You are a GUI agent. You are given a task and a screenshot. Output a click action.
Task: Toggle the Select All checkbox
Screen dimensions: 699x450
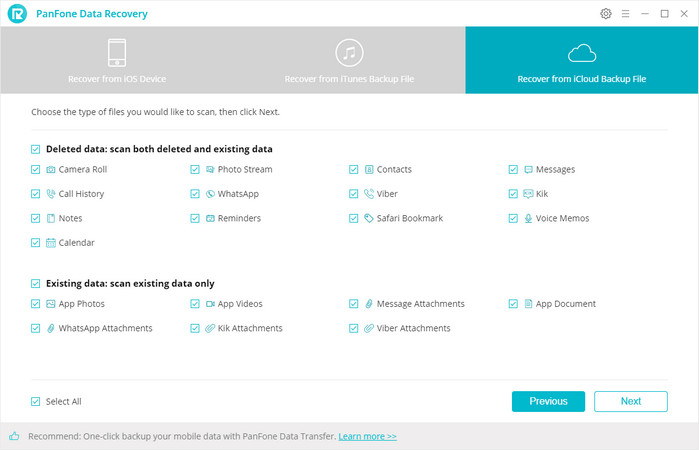36,401
